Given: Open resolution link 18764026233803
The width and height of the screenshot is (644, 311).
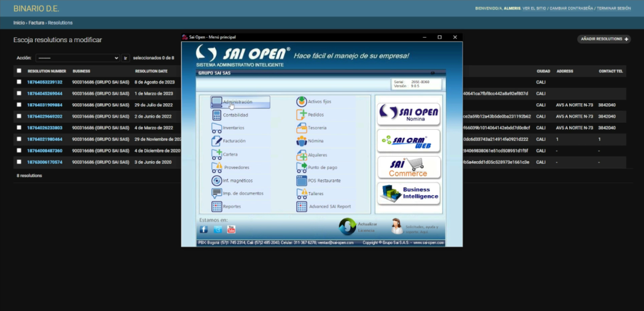Looking at the screenshot, I should pos(45,128).
